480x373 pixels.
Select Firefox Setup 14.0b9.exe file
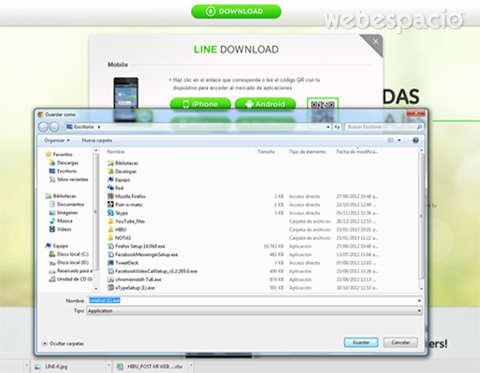[x=136, y=246]
